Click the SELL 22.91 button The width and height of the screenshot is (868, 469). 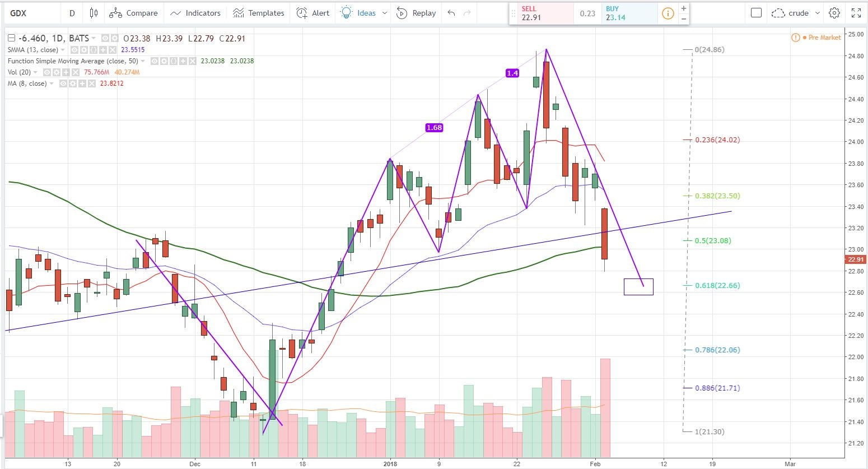tap(540, 13)
